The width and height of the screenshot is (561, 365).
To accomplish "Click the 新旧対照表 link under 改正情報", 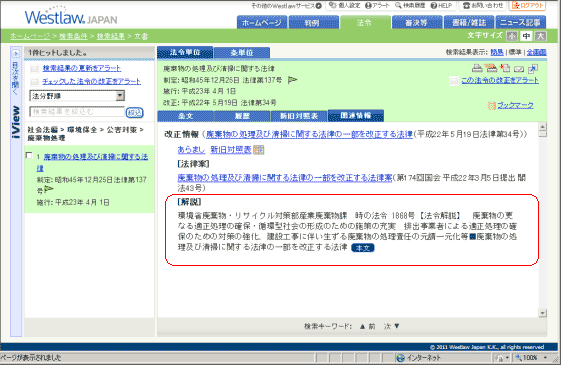I will [231, 150].
